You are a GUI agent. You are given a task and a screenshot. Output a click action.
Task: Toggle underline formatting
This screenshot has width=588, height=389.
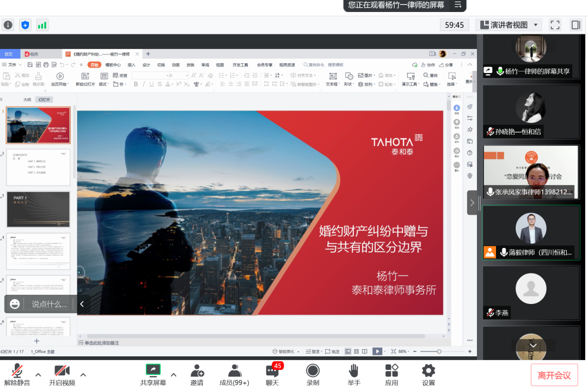click(152, 83)
